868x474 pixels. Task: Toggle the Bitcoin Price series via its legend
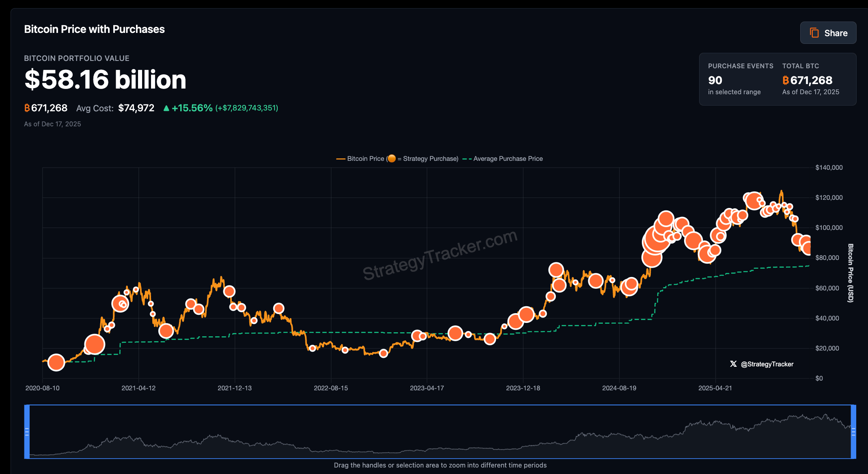click(x=365, y=158)
